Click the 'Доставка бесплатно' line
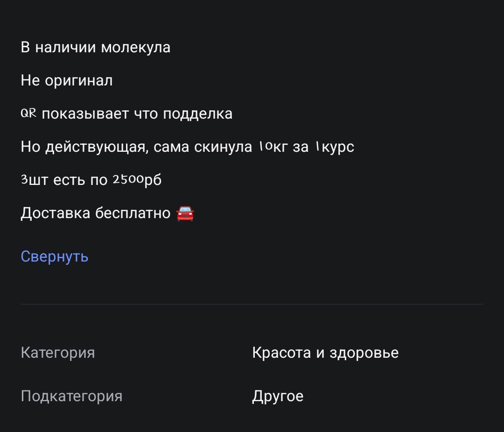504x432 pixels. coord(96,212)
